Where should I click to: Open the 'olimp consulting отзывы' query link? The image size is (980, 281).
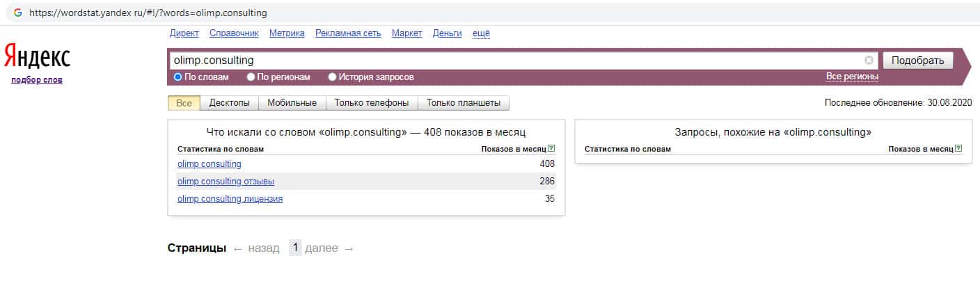226,182
